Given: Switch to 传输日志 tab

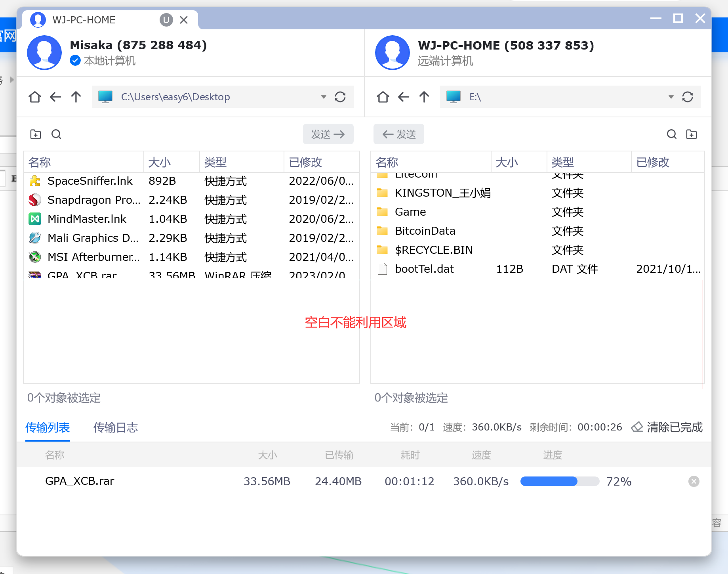Looking at the screenshot, I should click(116, 427).
